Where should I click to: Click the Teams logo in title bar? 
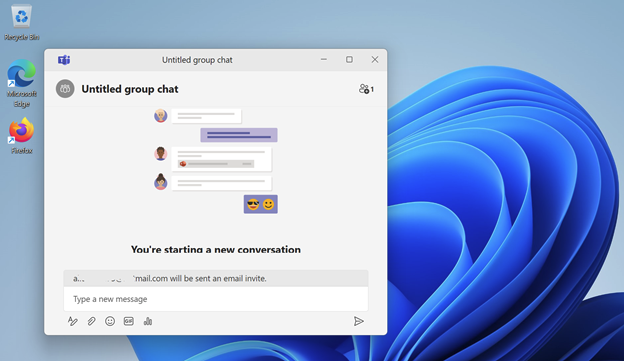(64, 60)
